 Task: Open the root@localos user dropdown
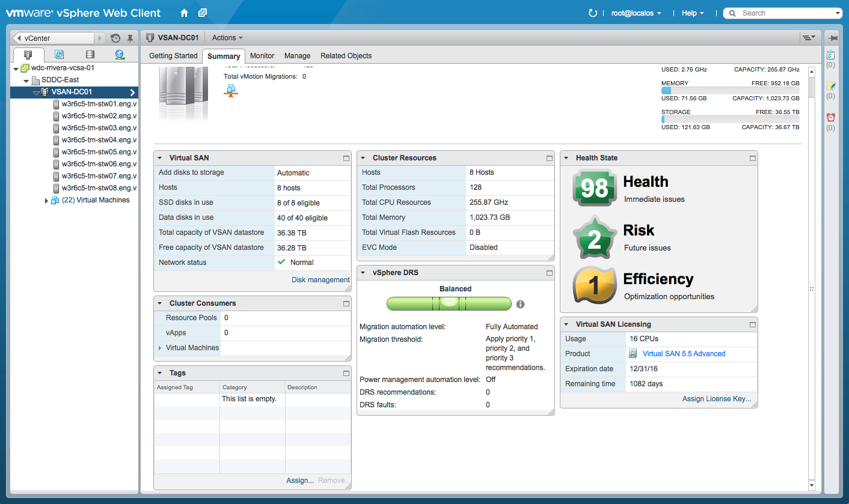(636, 13)
